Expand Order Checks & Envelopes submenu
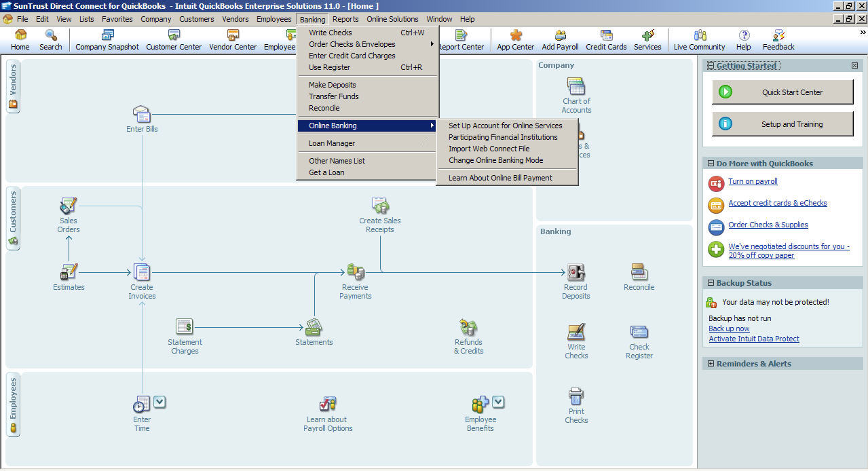Screen dimensions: 868x471 tap(368, 44)
